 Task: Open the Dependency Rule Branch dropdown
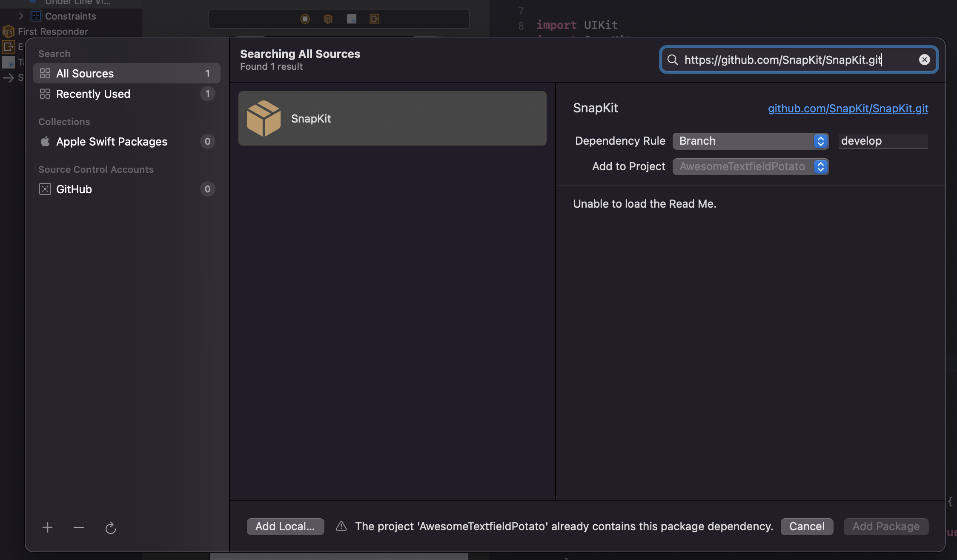(x=751, y=141)
